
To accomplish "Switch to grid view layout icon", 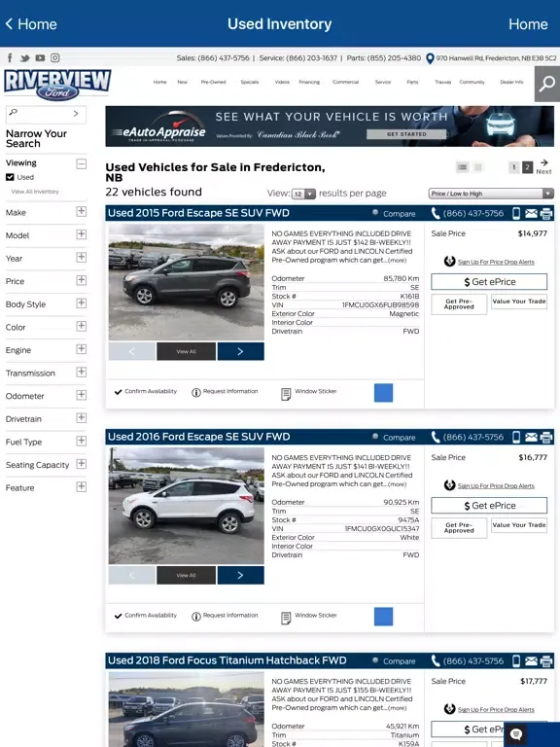I will pyautogui.click(x=478, y=167).
